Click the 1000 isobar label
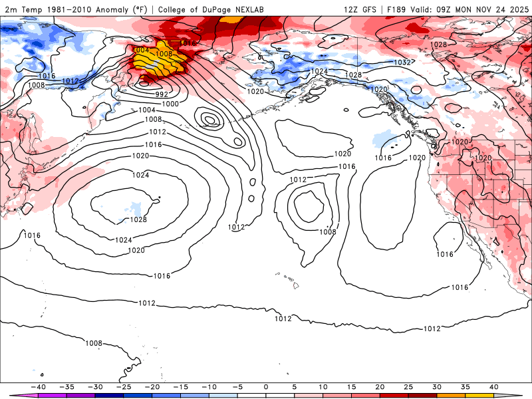The width and height of the screenshot is (532, 399). click(x=170, y=104)
